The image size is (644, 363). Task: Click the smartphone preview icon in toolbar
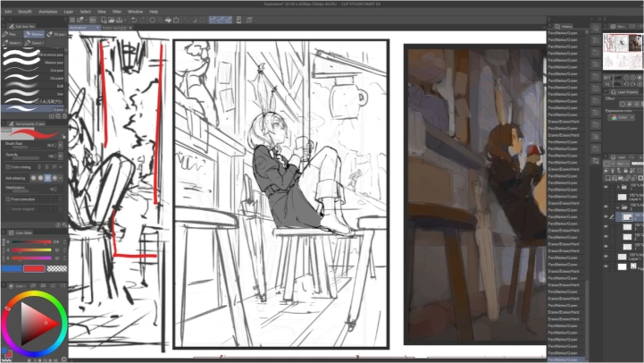click(238, 20)
